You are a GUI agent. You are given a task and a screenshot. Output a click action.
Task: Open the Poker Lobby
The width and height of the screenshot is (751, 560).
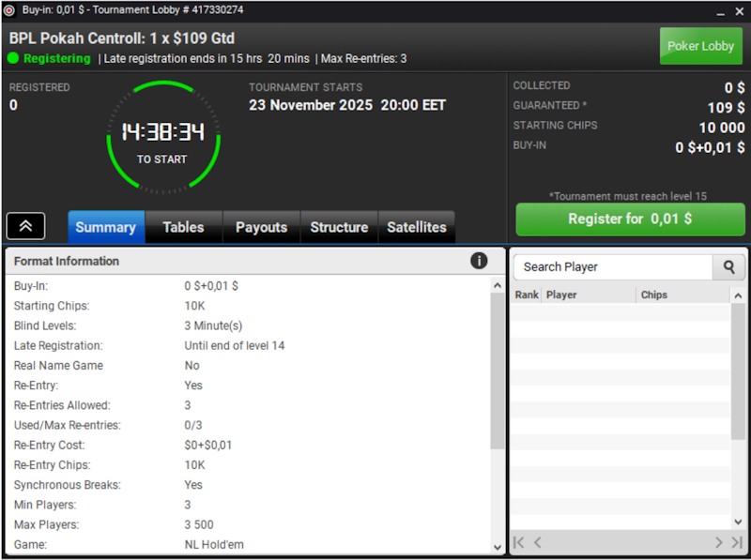[x=700, y=46]
